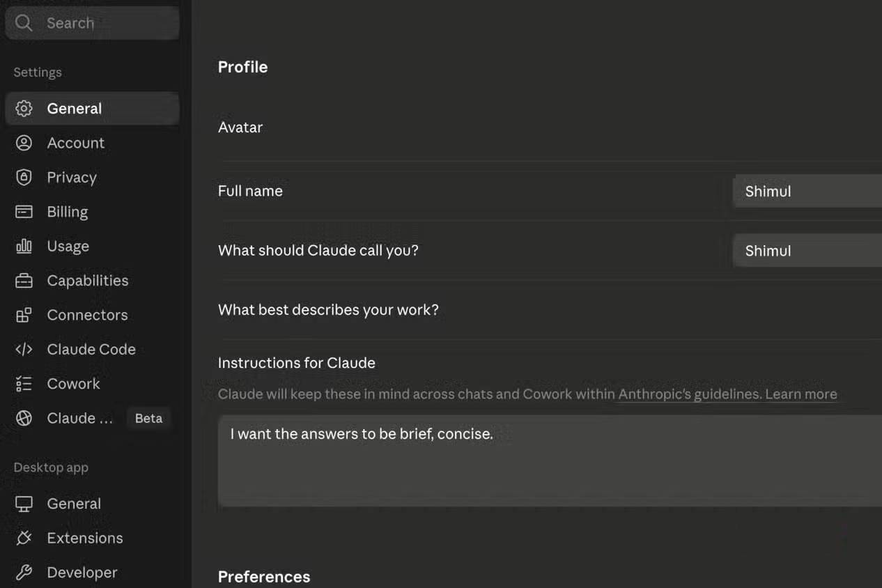Go to the Extensions page
This screenshot has width=882, height=588.
pyautogui.click(x=92, y=538)
